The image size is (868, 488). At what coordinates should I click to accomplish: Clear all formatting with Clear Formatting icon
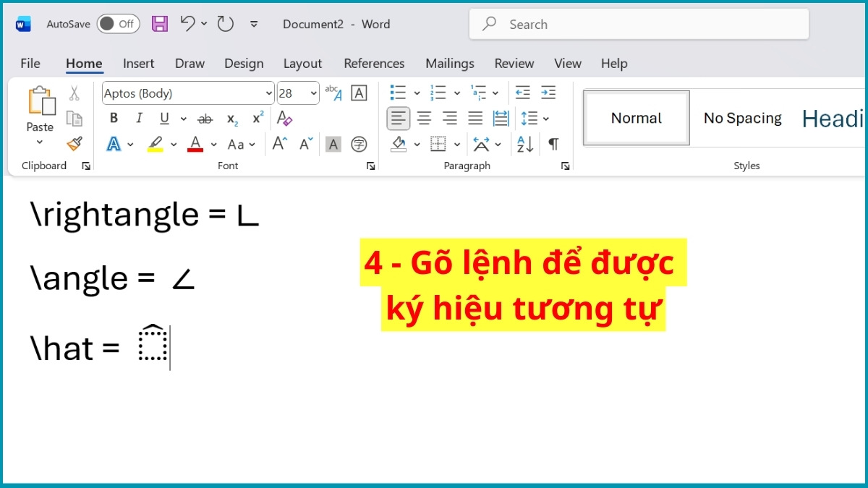[284, 119]
